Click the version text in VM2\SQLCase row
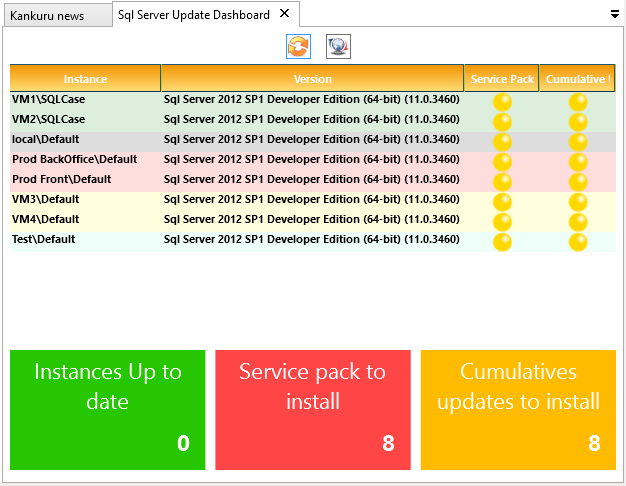This screenshot has width=626, height=486. pos(312,119)
